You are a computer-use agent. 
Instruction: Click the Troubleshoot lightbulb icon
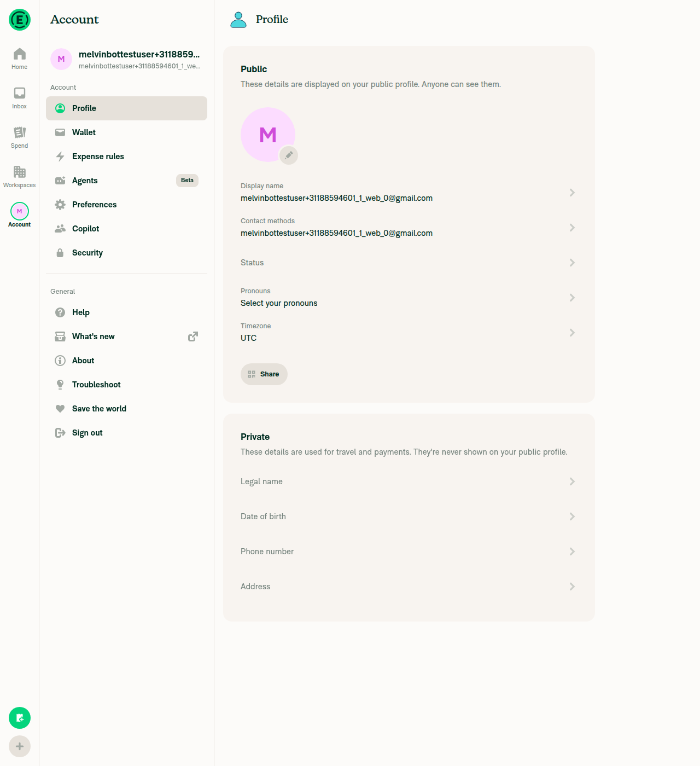[x=60, y=385]
